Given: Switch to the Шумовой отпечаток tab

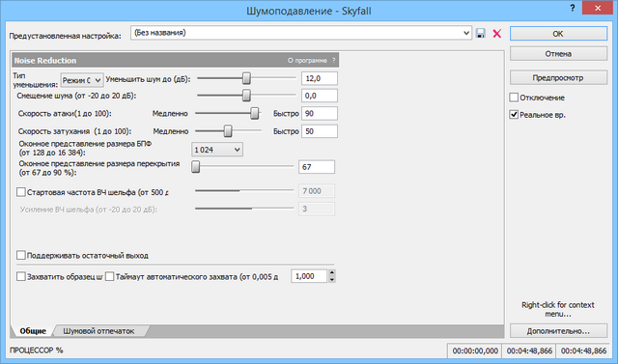Looking at the screenshot, I should tap(98, 331).
